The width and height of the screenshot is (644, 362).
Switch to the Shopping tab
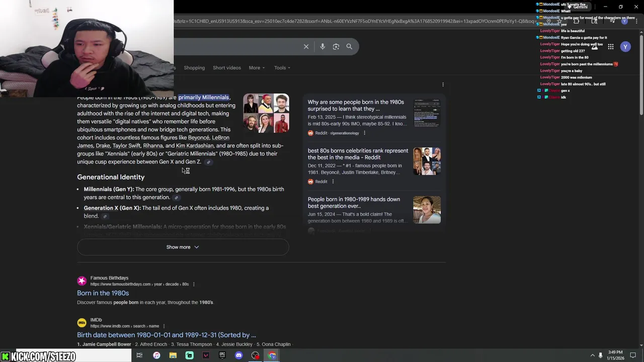(194, 68)
